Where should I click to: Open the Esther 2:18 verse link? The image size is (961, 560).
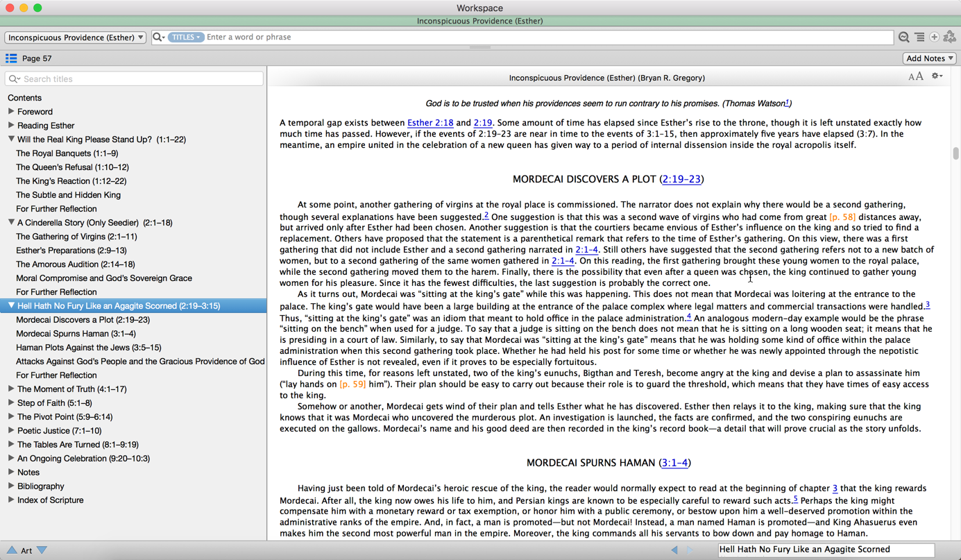point(430,123)
